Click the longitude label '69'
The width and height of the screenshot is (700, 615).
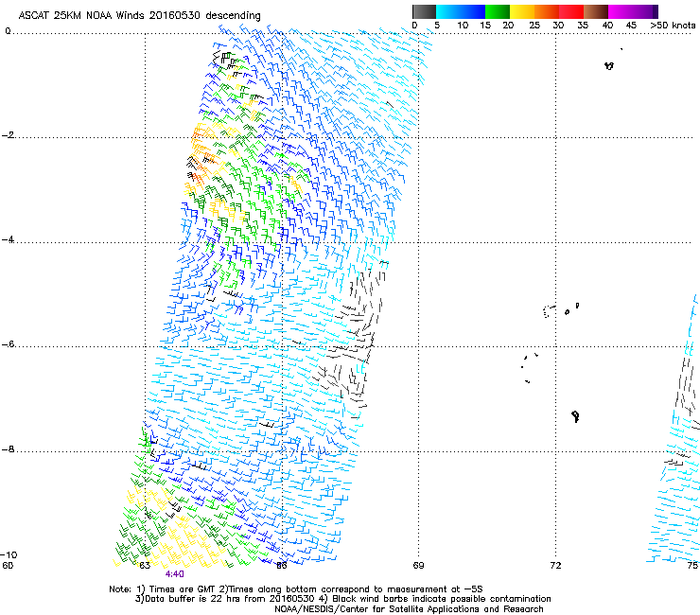click(418, 566)
